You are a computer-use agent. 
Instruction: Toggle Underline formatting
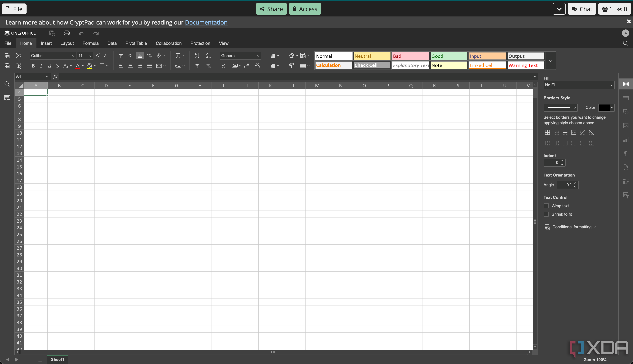point(49,66)
